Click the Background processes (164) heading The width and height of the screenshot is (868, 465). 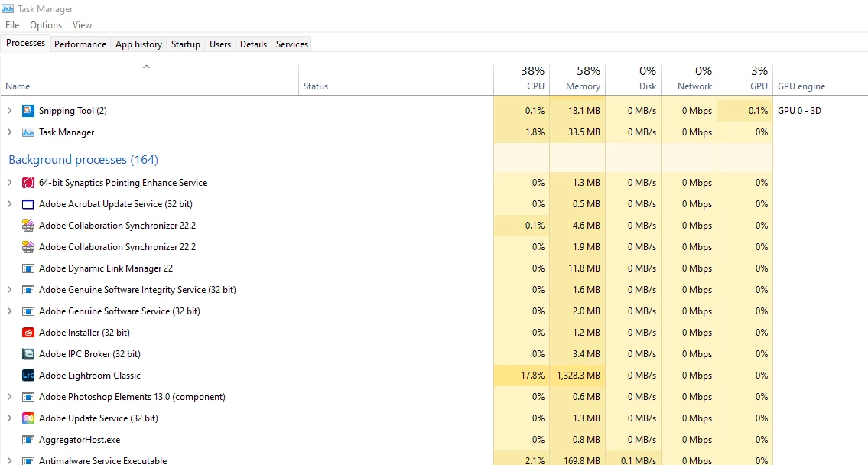click(83, 159)
